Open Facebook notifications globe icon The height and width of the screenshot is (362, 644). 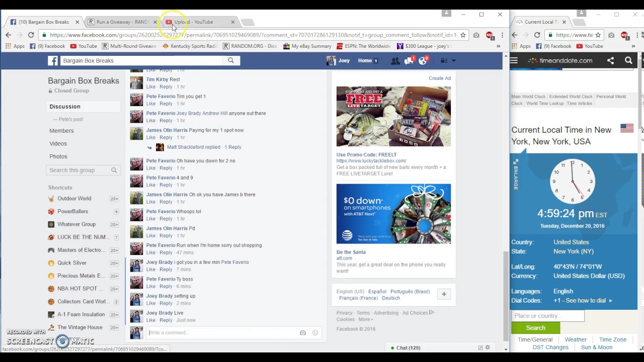click(x=423, y=61)
